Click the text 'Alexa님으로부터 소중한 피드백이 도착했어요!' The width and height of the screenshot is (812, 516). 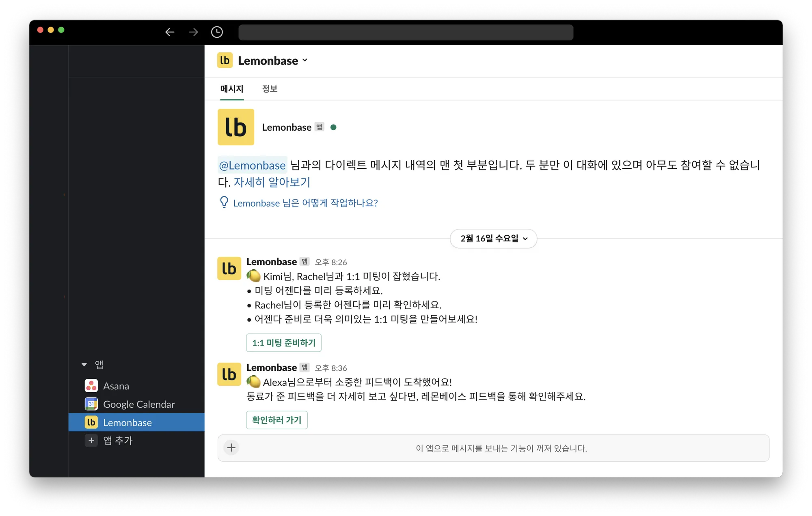[357, 382]
